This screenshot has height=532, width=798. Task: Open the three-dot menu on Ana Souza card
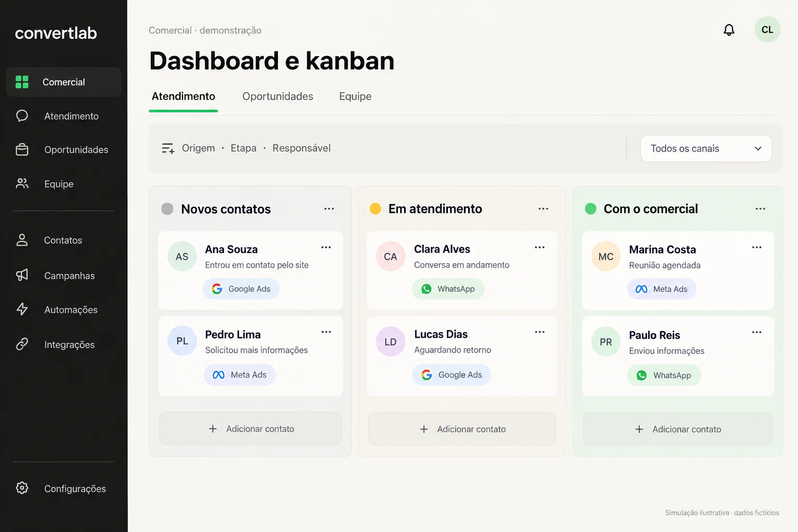tap(326, 247)
